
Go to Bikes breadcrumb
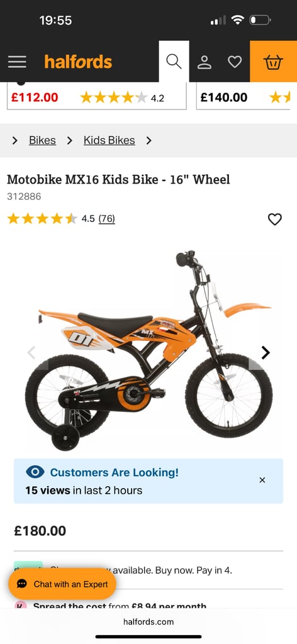coord(42,140)
